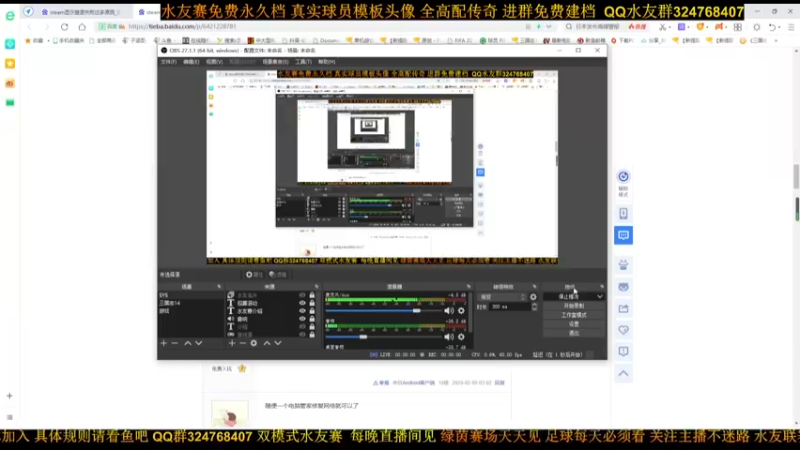The height and width of the screenshot is (450, 800).
Task: Open source properties gear in sources toolbar
Action: pos(254,343)
